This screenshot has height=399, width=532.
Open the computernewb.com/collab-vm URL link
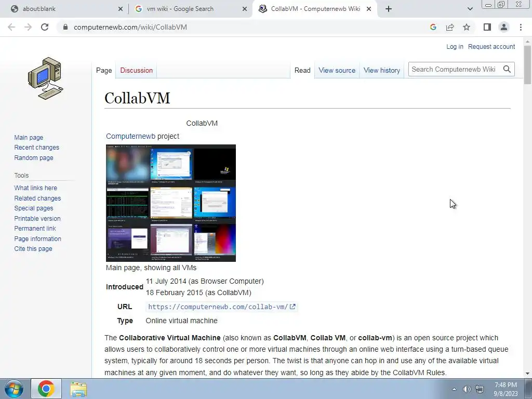[222, 307]
